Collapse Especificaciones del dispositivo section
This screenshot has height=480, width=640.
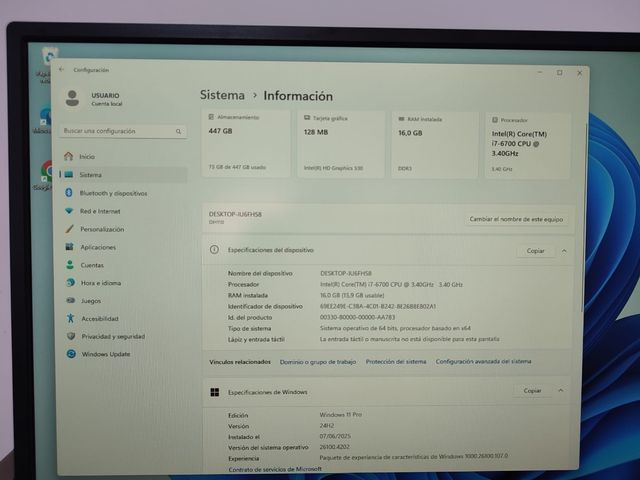pos(564,251)
